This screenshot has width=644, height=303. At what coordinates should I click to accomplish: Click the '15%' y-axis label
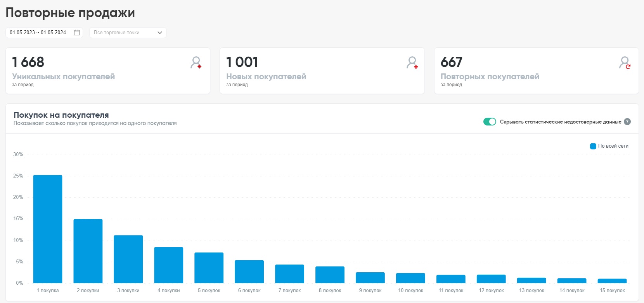[18, 219]
